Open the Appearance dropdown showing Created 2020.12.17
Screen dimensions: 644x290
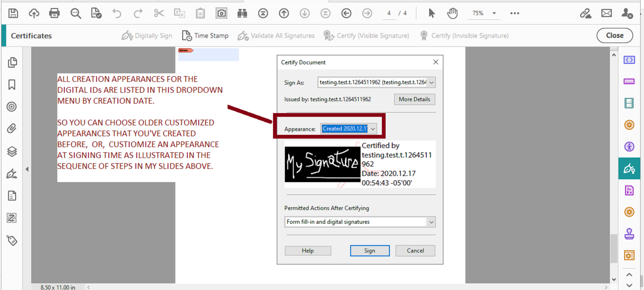(373, 129)
